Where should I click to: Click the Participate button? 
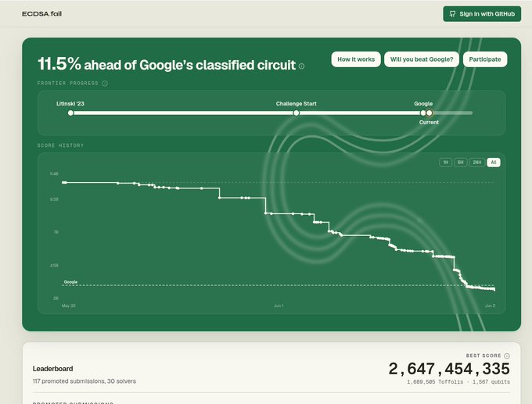pos(485,59)
